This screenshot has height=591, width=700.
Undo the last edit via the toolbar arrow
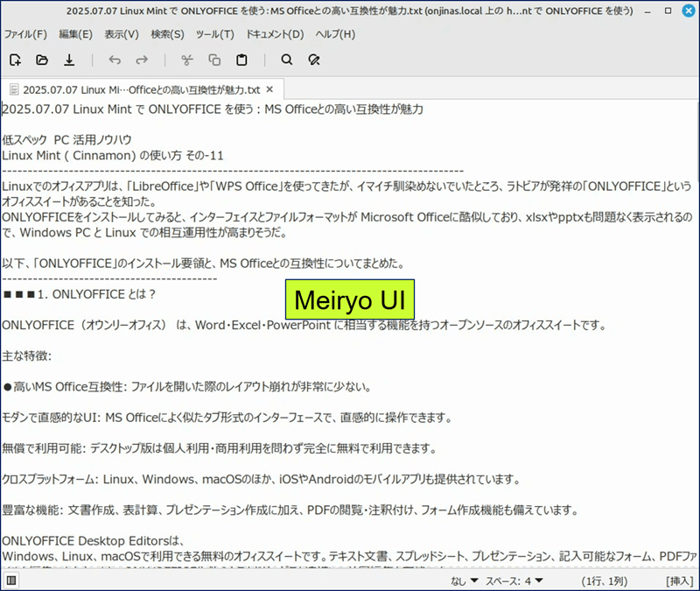(x=115, y=60)
